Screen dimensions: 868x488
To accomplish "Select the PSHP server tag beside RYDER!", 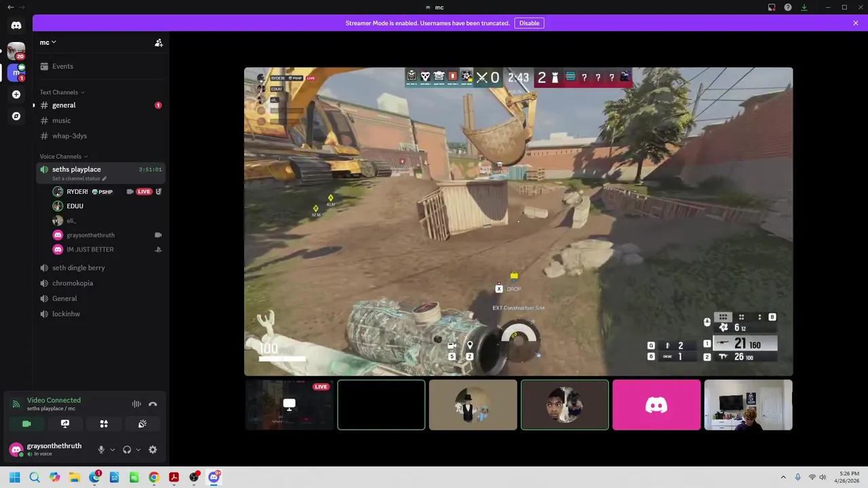I will click(102, 192).
